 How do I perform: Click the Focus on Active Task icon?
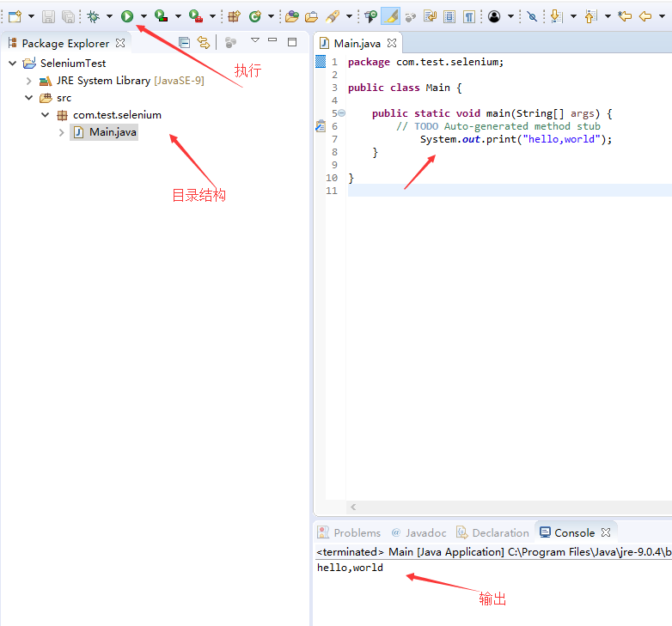pos(230,42)
